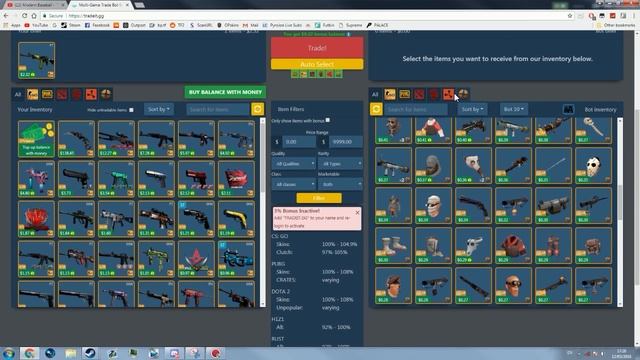Open the Bot 10 selector dropdown
Image resolution: width=640 pixels, height=360 pixels.
514,109
